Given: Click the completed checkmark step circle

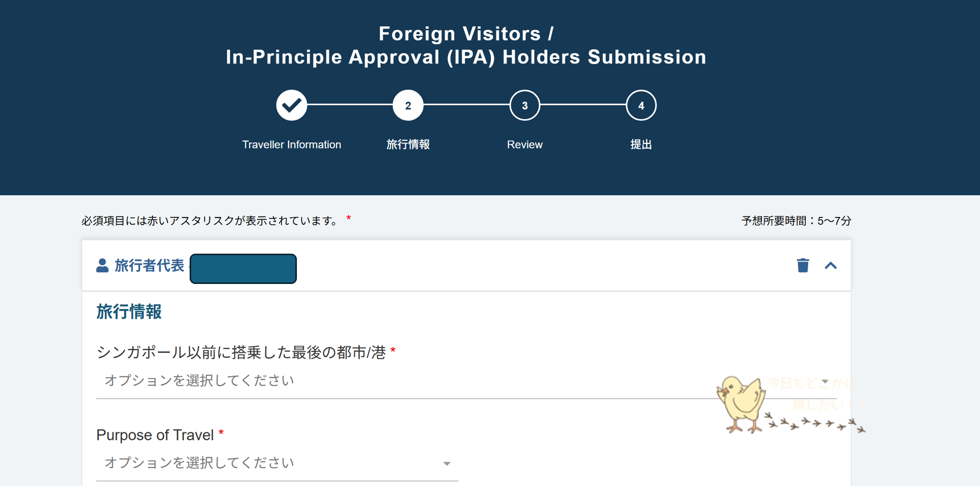Looking at the screenshot, I should tap(291, 105).
